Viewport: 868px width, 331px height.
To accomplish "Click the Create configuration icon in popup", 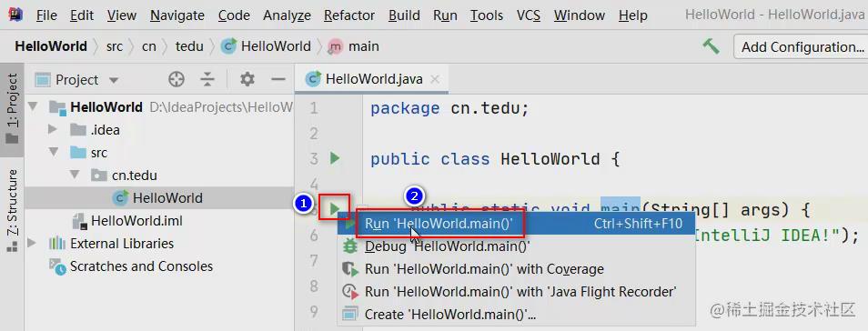I will tap(350, 315).
